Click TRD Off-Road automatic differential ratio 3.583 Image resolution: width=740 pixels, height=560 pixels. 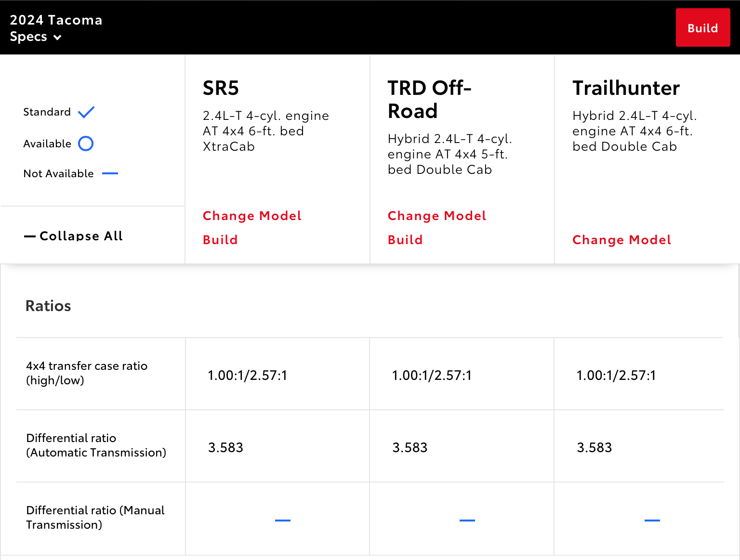point(410,448)
